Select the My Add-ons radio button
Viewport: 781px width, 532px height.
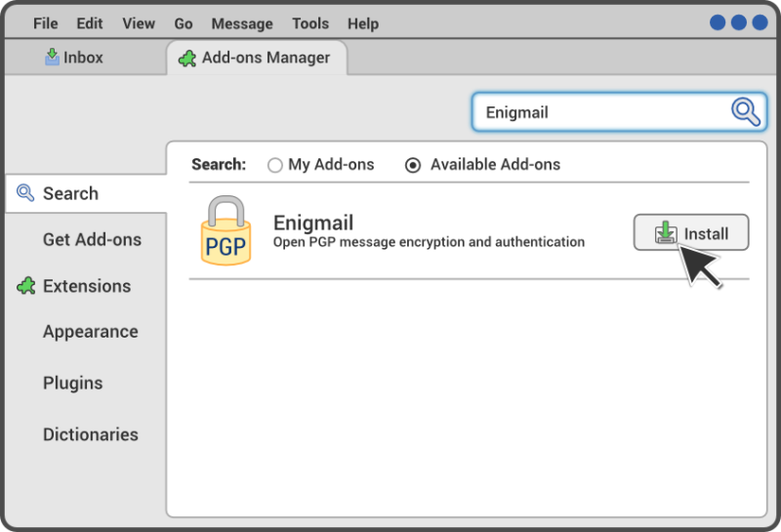pyautogui.click(x=275, y=165)
